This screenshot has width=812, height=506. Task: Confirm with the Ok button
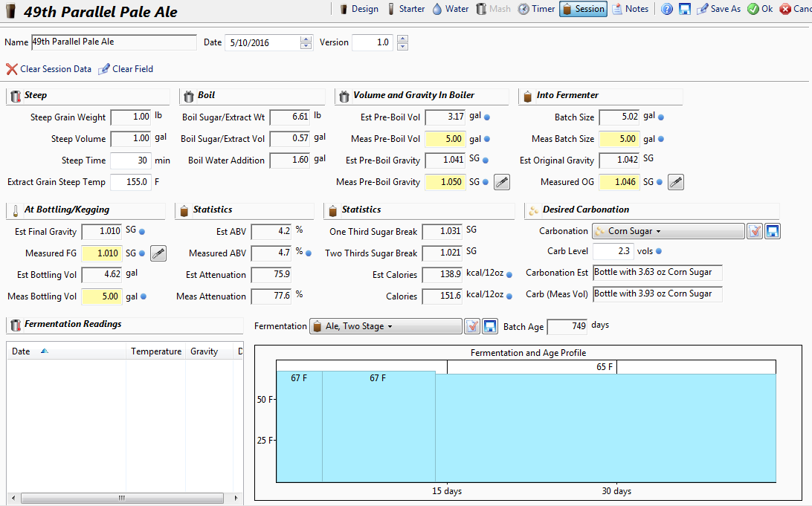tap(760, 9)
